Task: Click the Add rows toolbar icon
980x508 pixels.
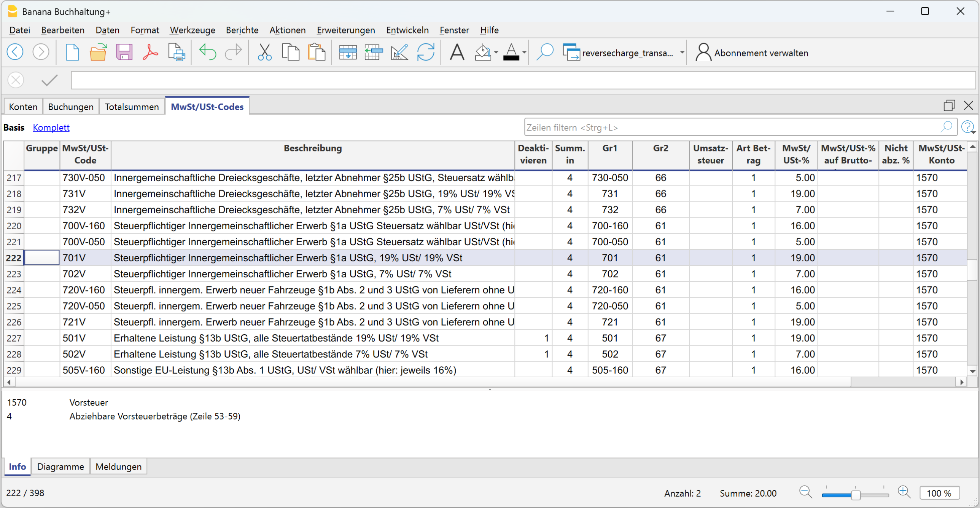Action: click(x=347, y=52)
